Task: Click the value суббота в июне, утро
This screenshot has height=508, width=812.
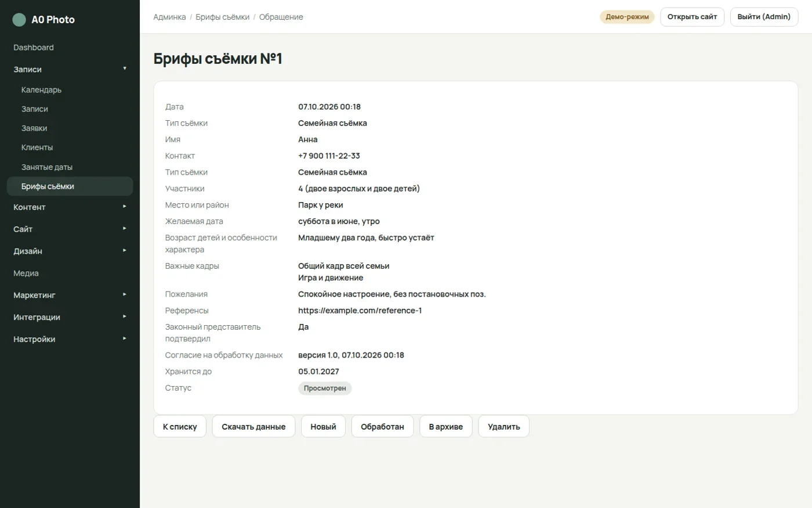Action: (339, 221)
